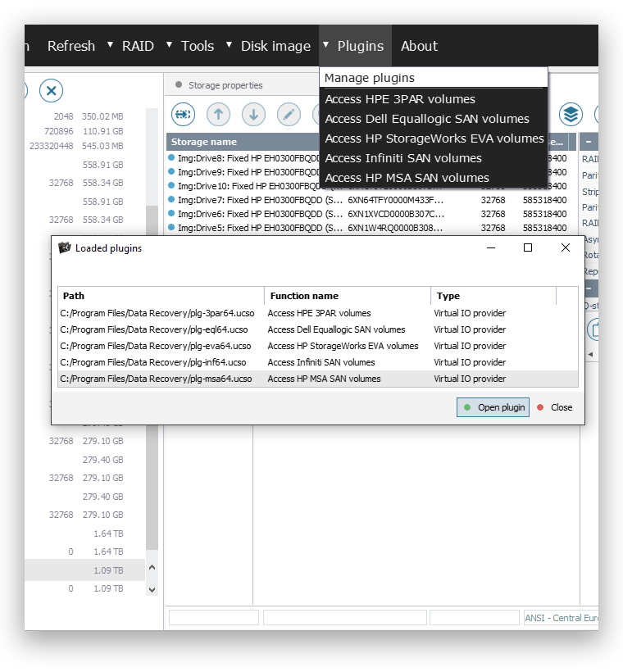Select the 545.03 MB partition row
This screenshot has height=672, width=623.
[84, 146]
